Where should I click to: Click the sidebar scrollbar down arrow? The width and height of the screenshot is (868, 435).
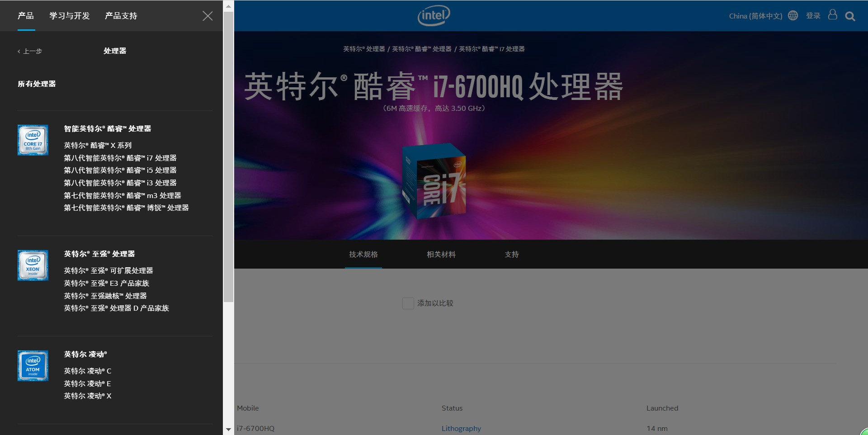[x=228, y=429]
